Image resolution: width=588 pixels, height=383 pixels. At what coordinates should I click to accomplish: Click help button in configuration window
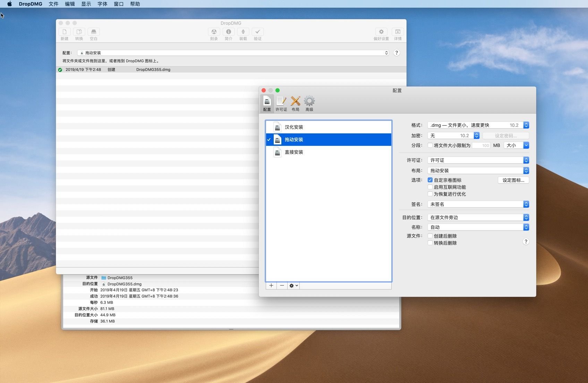[526, 242]
